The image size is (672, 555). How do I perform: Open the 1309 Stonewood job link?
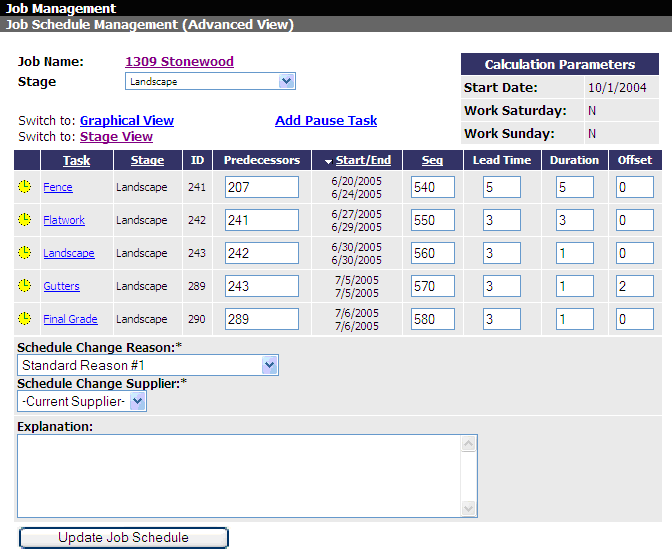[x=179, y=61]
